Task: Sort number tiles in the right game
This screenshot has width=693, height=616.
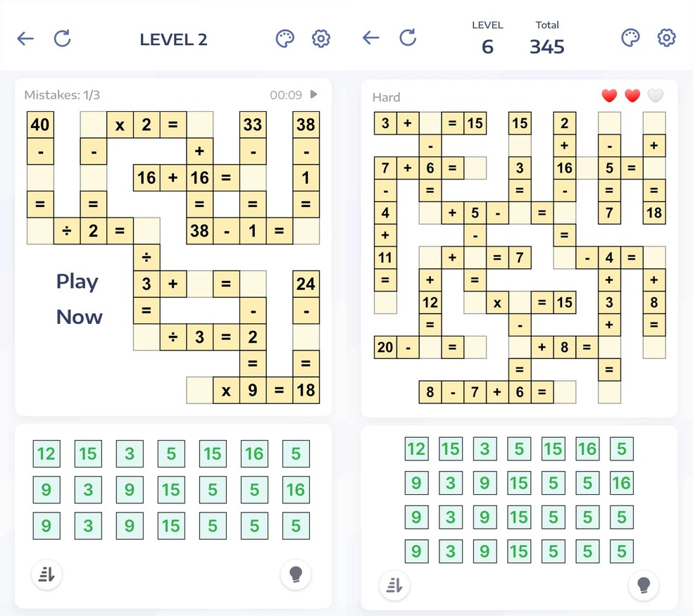Action: click(x=394, y=584)
